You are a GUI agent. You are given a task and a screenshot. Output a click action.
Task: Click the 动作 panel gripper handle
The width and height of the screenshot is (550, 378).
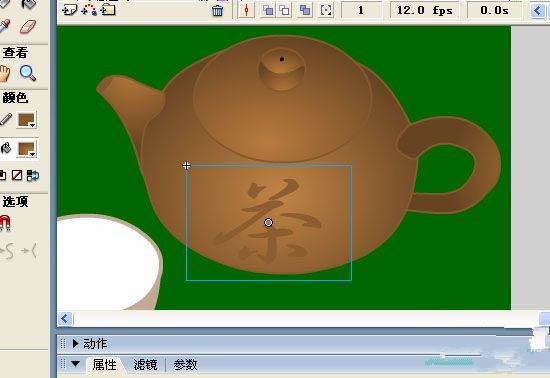[63, 344]
